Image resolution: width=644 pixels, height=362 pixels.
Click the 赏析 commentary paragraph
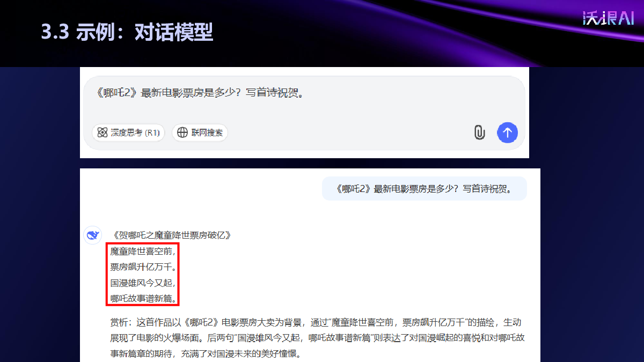317,338
